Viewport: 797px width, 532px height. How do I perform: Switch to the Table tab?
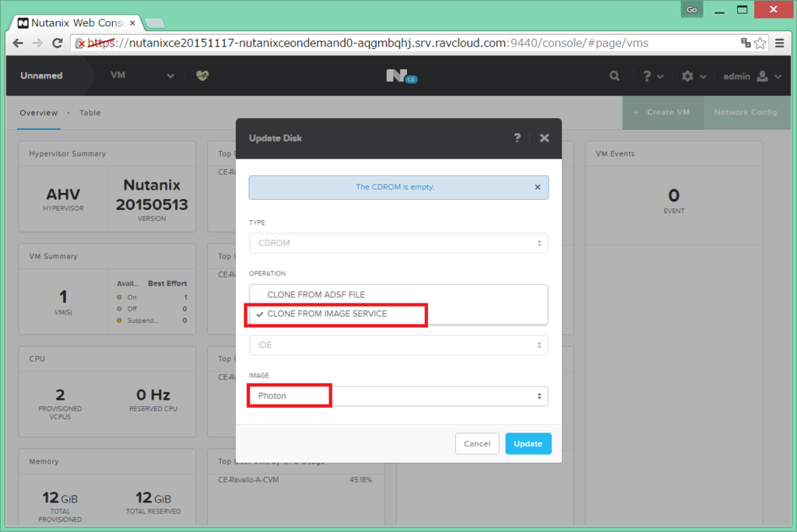pos(90,113)
